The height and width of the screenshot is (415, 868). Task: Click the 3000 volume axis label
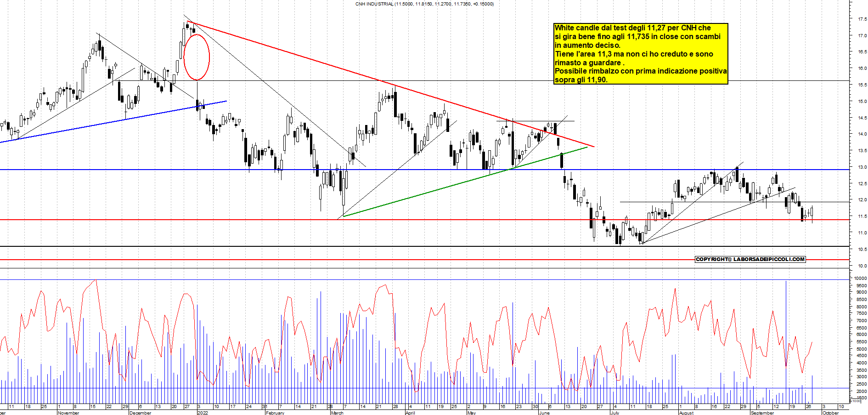coord(861,377)
